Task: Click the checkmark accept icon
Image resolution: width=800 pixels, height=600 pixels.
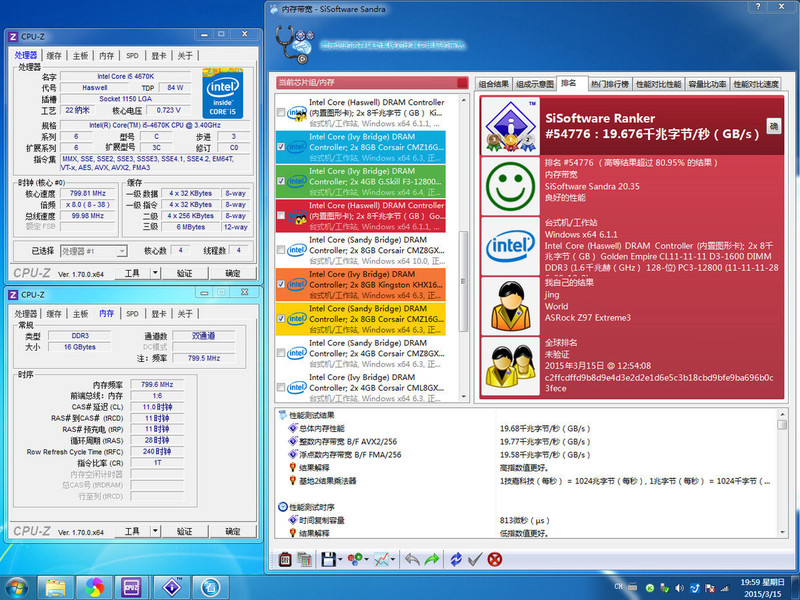Action: click(475, 559)
